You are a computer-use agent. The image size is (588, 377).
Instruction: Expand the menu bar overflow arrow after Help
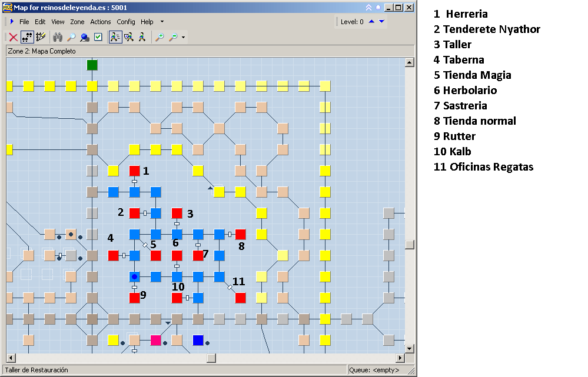(x=162, y=22)
